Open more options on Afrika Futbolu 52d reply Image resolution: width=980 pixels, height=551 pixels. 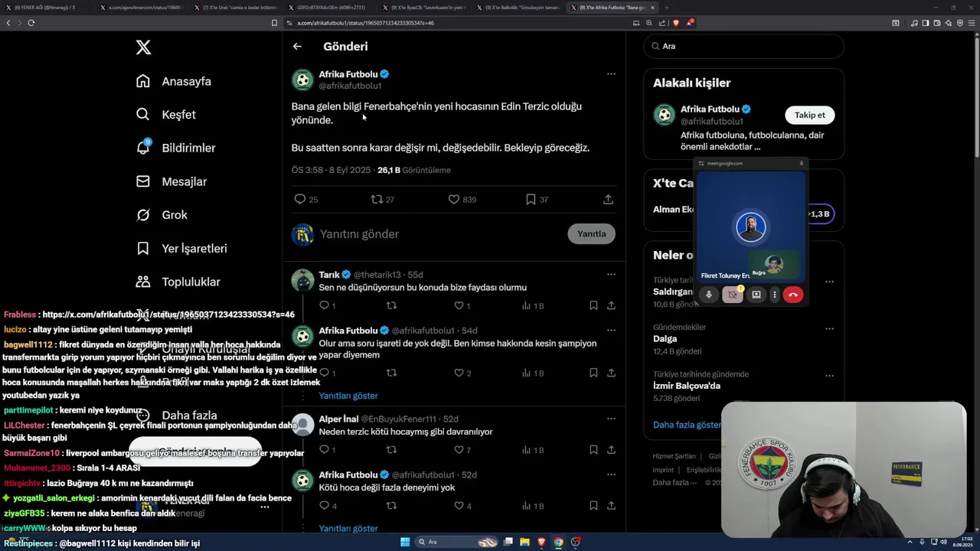(x=611, y=474)
